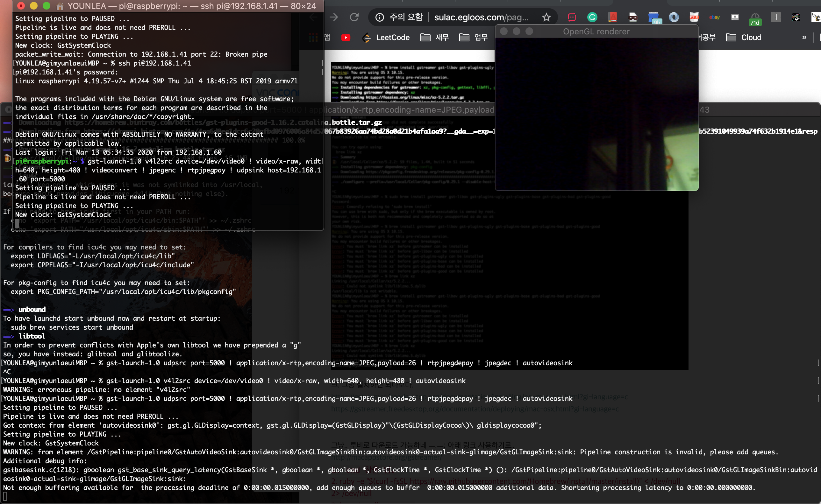Focus the OpenGL renderer window title bar
The width and height of the screenshot is (821, 504).
pos(596,31)
